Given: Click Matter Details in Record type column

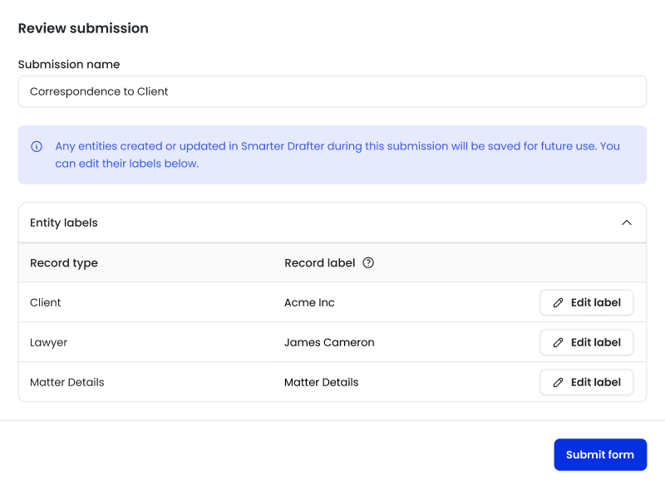Looking at the screenshot, I should pyautogui.click(x=67, y=382).
